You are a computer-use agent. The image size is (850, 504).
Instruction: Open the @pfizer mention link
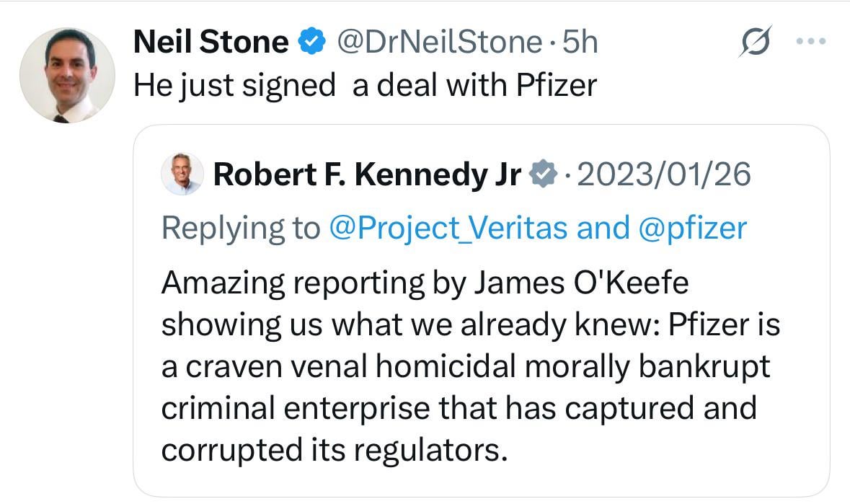[x=691, y=228]
